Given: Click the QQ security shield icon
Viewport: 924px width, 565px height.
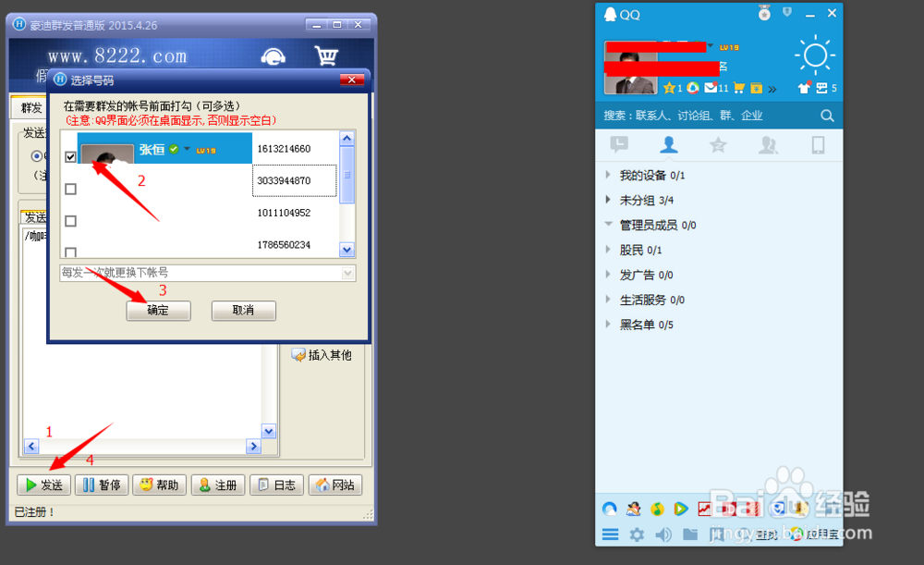Looking at the screenshot, I should [x=786, y=12].
